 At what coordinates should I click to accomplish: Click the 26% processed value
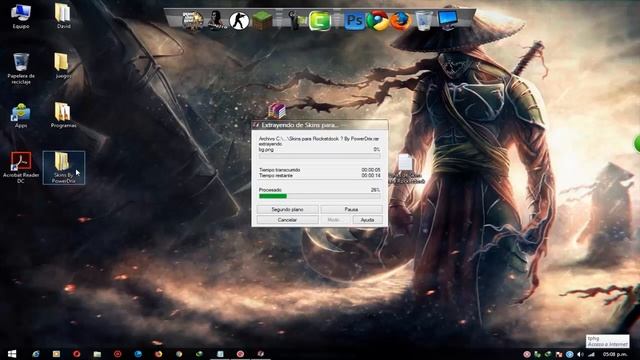[376, 190]
